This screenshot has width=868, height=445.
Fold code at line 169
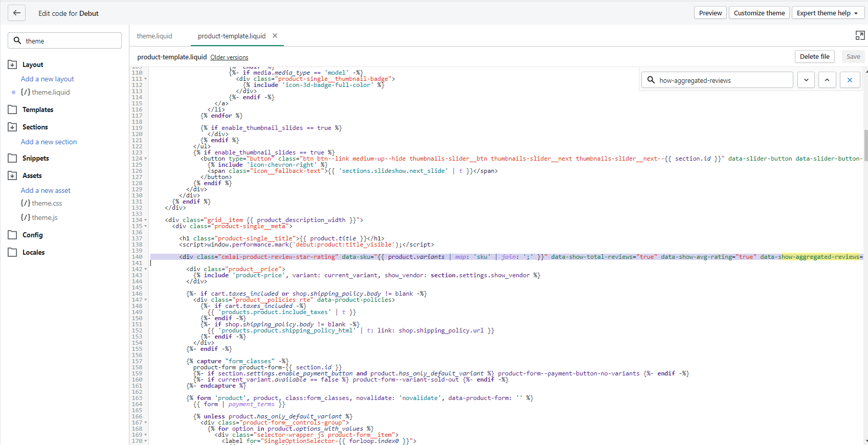(x=146, y=435)
